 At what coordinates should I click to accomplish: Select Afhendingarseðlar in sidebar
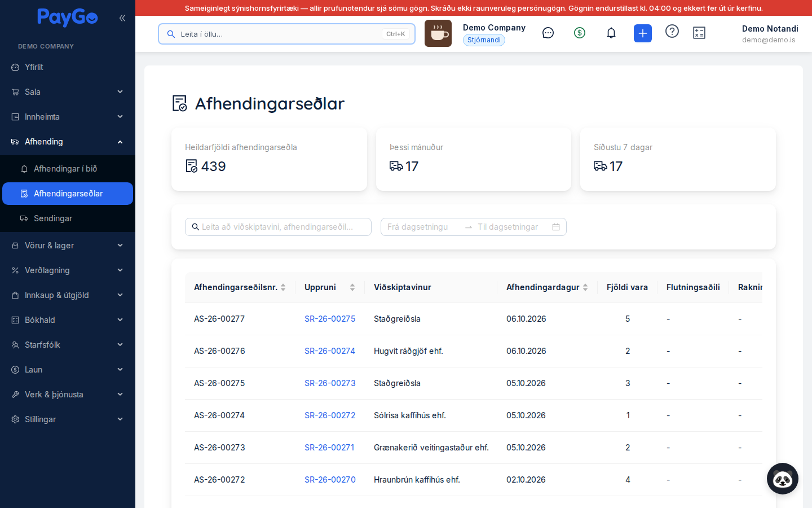(68, 194)
